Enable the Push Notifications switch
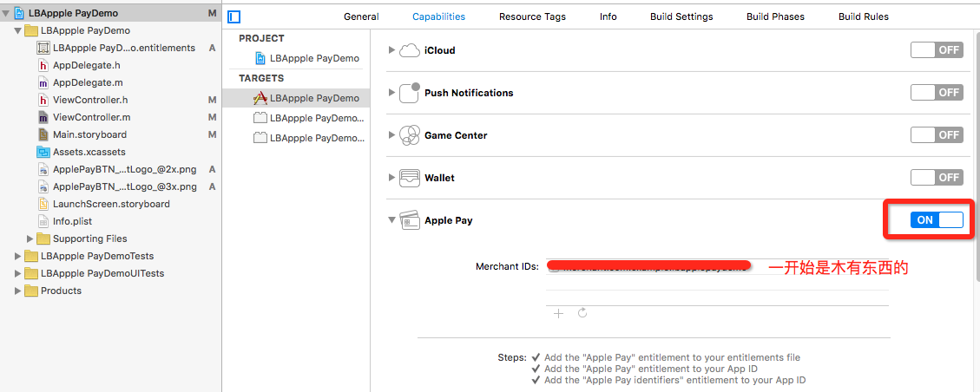Screen dimensions: 980x392 936,93
